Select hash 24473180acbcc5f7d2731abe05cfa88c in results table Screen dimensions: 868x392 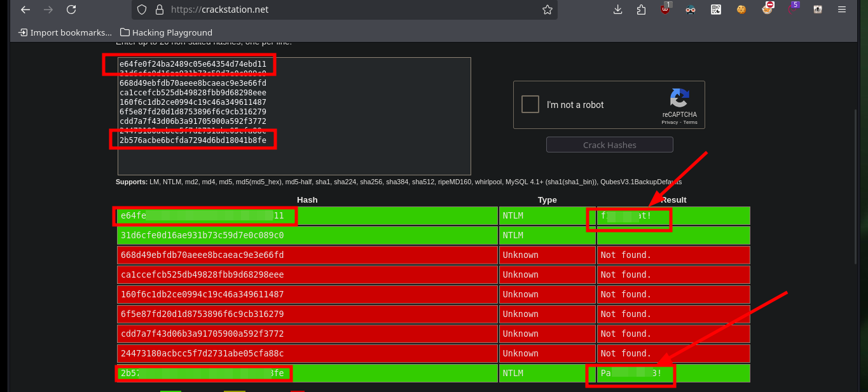(x=202, y=353)
